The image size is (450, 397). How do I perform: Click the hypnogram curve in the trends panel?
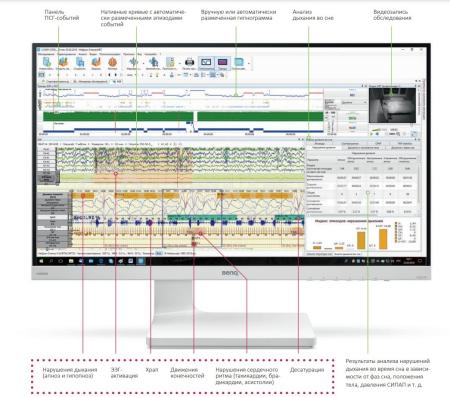(x=183, y=94)
